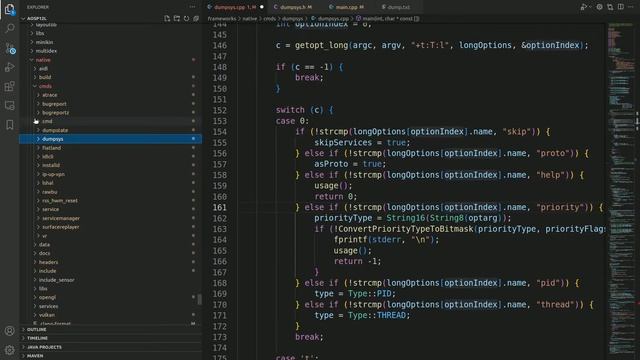Viewport: 640px width, 360px height.
Task: Select the flatland folder
Action: coord(110,148)
